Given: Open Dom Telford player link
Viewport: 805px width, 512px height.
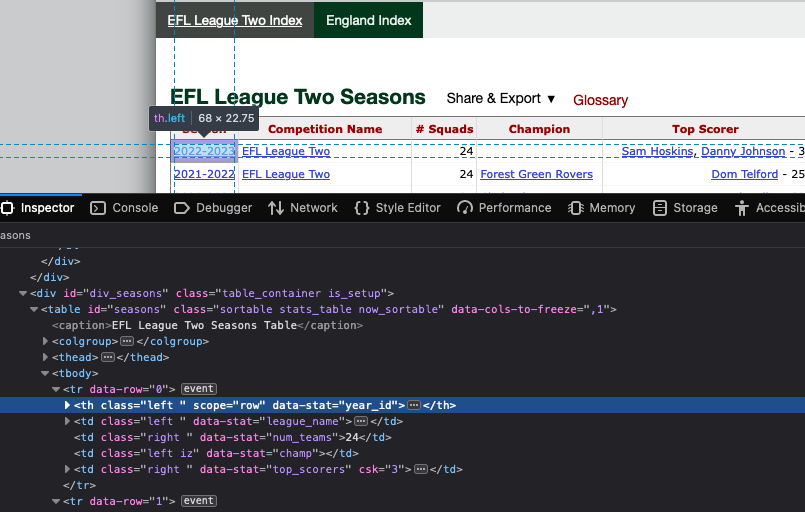Looking at the screenshot, I should pos(744,174).
